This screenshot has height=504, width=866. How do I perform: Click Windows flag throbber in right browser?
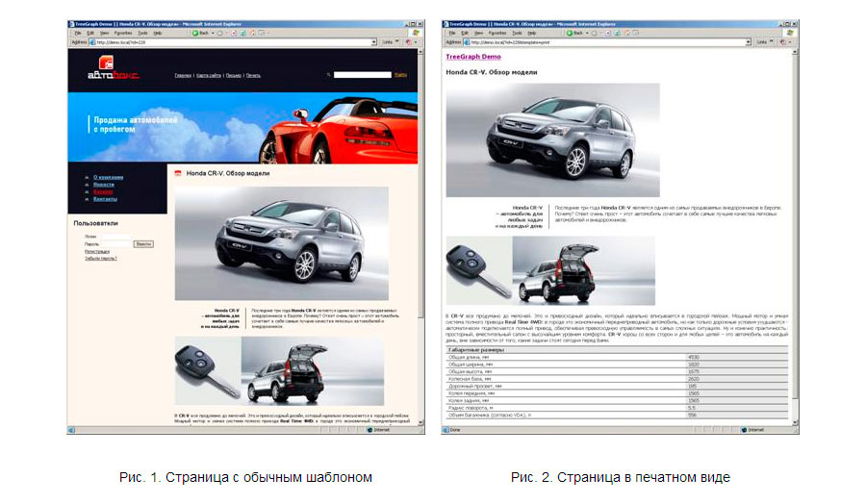(790, 33)
